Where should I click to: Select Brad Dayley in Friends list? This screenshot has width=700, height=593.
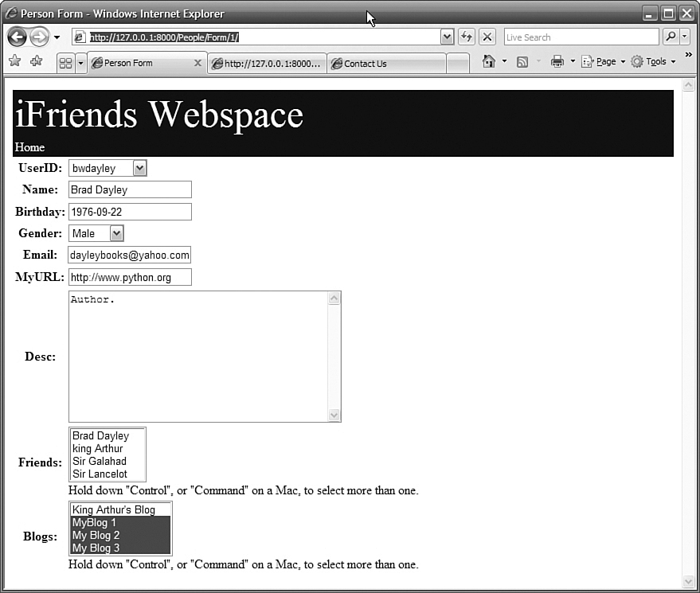point(108,435)
